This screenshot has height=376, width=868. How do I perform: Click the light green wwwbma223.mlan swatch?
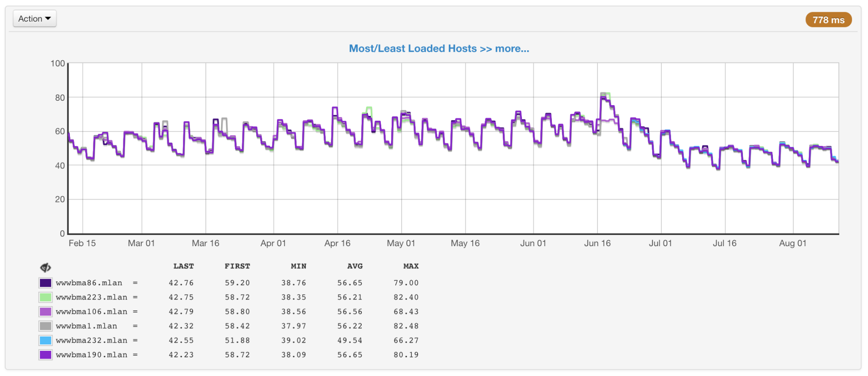(46, 297)
